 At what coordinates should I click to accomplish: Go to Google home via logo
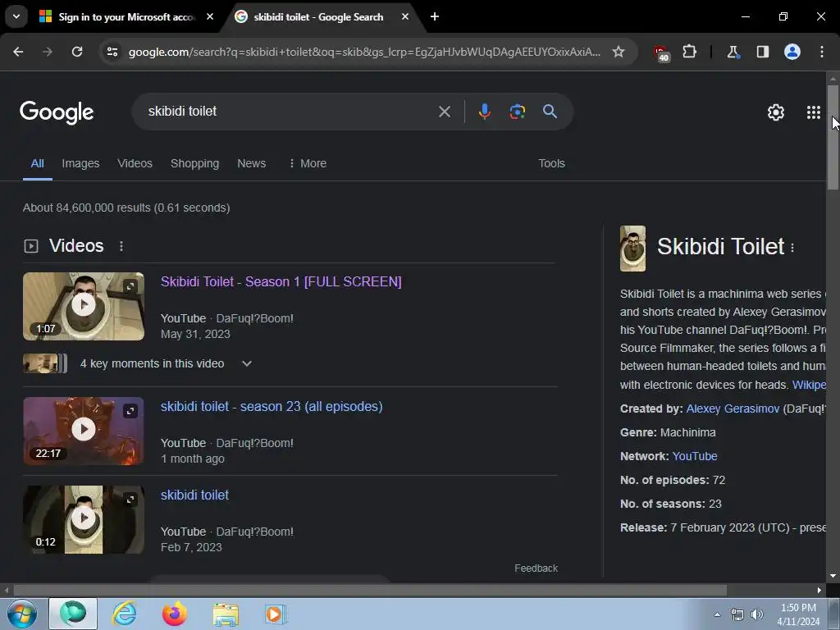tap(57, 112)
